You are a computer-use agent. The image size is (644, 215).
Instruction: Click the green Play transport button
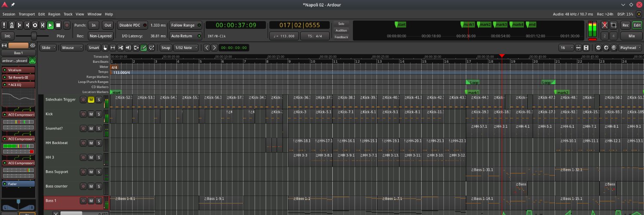[51, 25]
